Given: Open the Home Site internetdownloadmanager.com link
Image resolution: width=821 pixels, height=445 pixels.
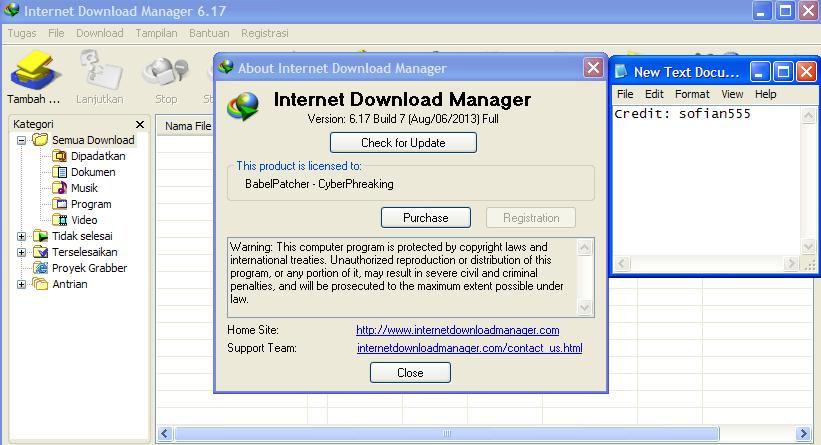Looking at the screenshot, I should pos(458,330).
